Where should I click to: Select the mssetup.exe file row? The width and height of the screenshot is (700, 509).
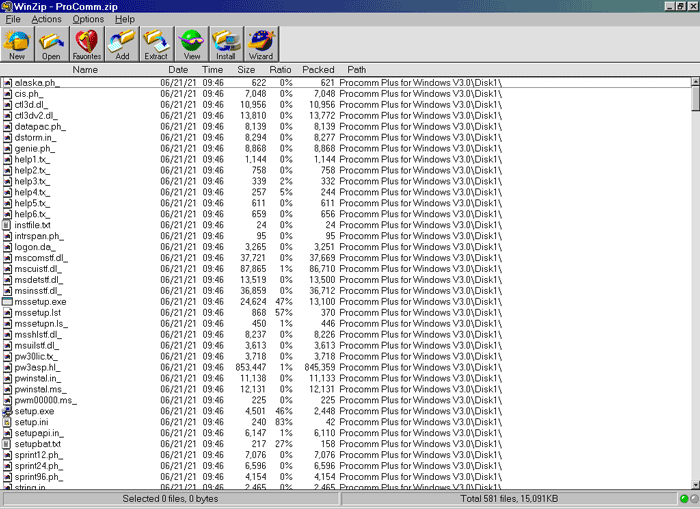pyautogui.click(x=40, y=301)
